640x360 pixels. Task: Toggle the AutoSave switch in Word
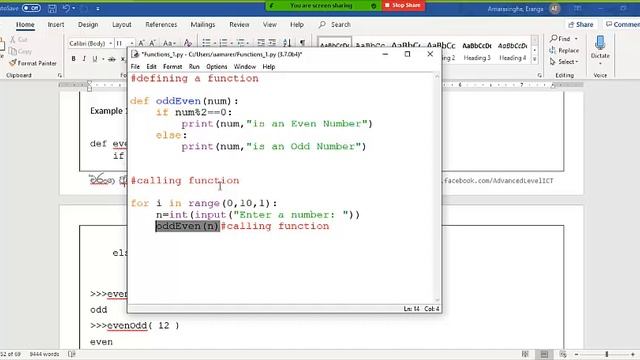(31, 8)
